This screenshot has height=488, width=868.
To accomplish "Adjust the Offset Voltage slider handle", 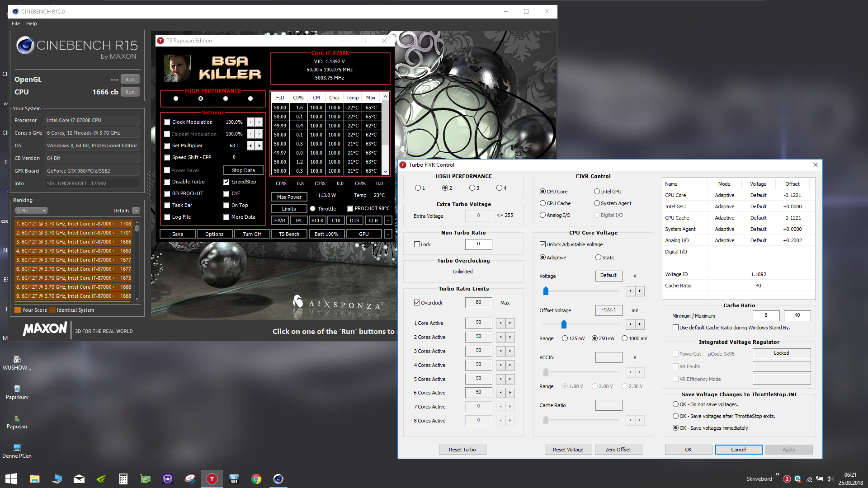I will coord(564,324).
